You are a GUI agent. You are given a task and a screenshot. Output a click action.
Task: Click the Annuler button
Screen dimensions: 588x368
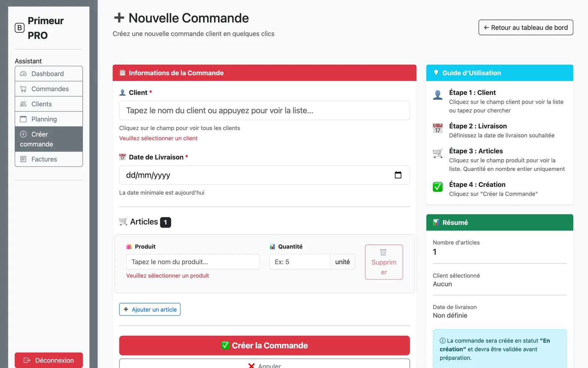click(264, 364)
